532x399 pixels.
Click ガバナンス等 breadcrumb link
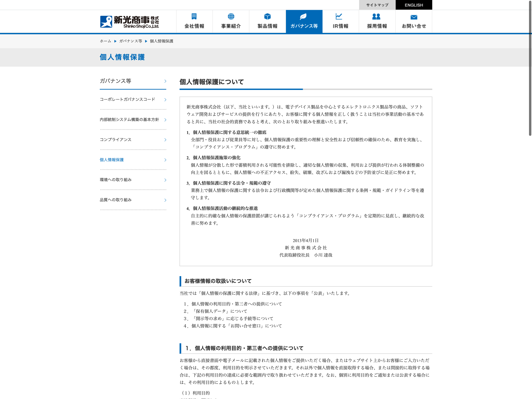click(131, 41)
